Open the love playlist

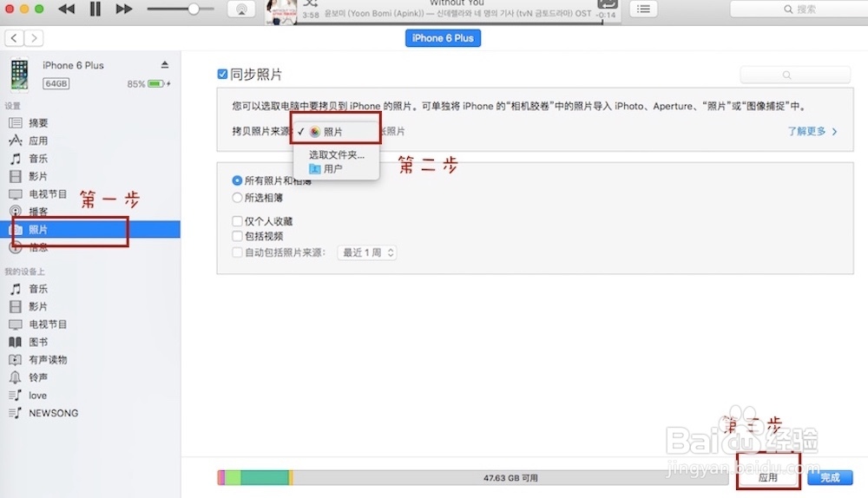(x=37, y=395)
